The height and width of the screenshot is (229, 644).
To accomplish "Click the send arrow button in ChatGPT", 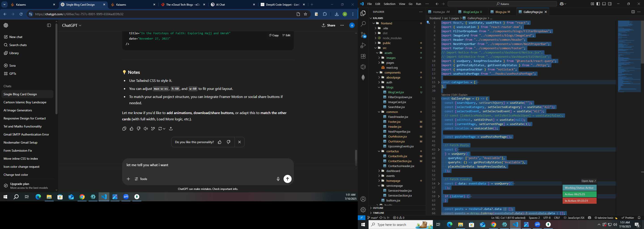I will 288,179.
